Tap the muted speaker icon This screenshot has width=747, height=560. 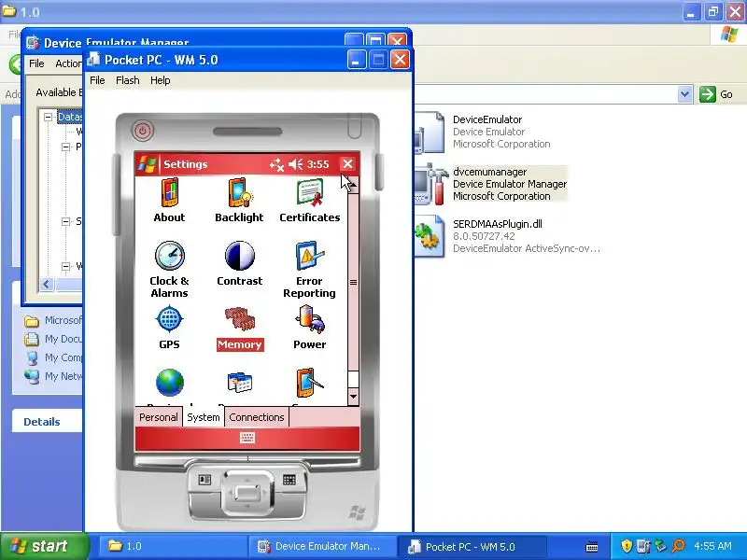point(296,164)
